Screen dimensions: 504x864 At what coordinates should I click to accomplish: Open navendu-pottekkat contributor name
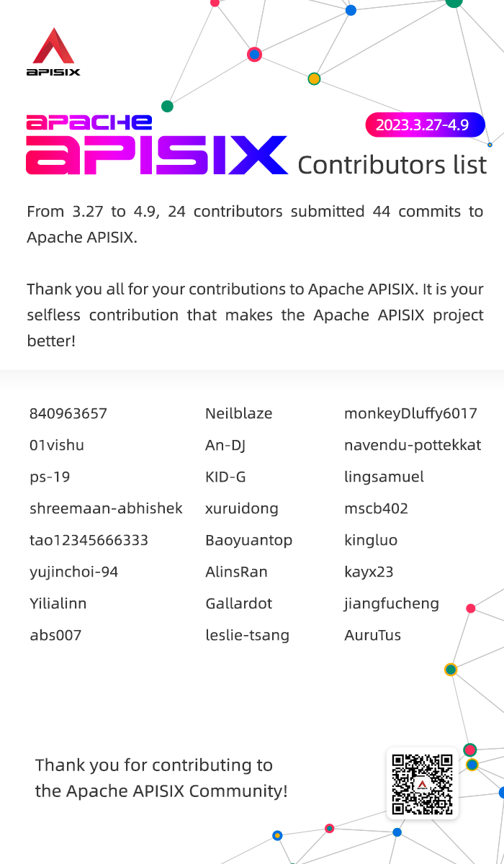[413, 445]
